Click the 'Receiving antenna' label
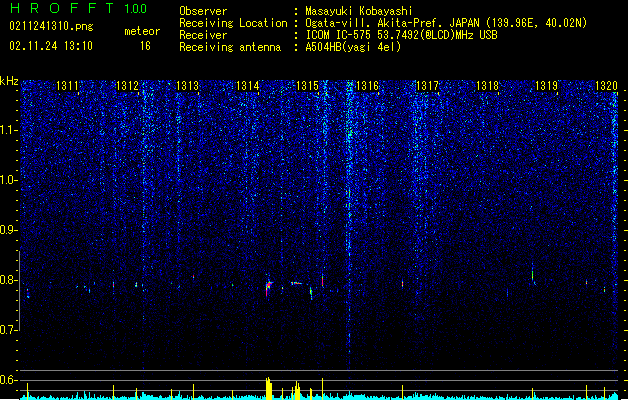 coord(230,47)
